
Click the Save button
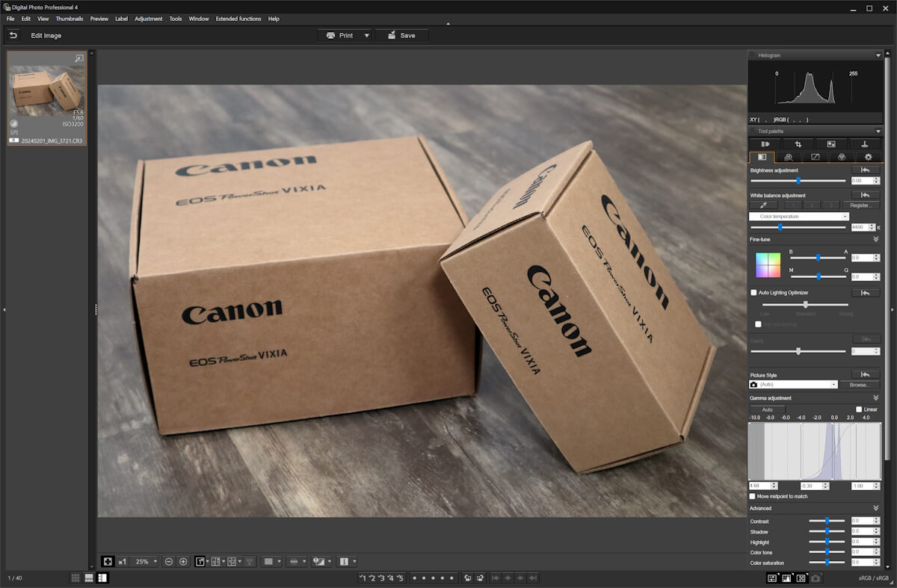[x=401, y=35]
